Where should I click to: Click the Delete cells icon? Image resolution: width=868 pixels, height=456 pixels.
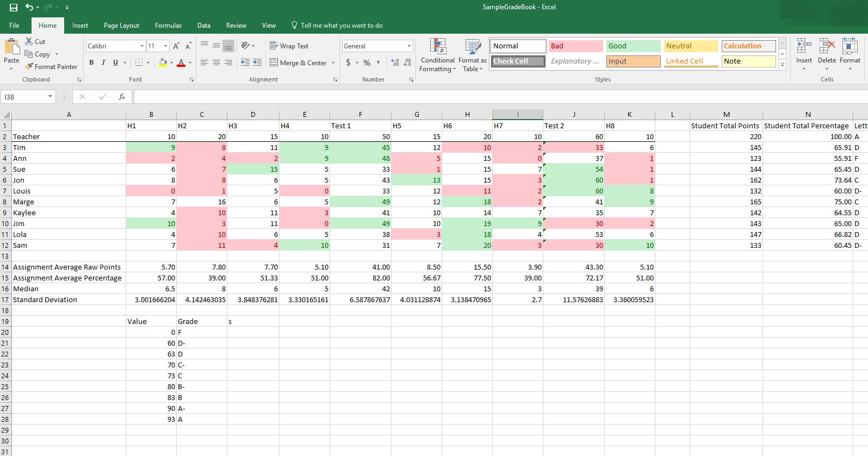coord(827,47)
